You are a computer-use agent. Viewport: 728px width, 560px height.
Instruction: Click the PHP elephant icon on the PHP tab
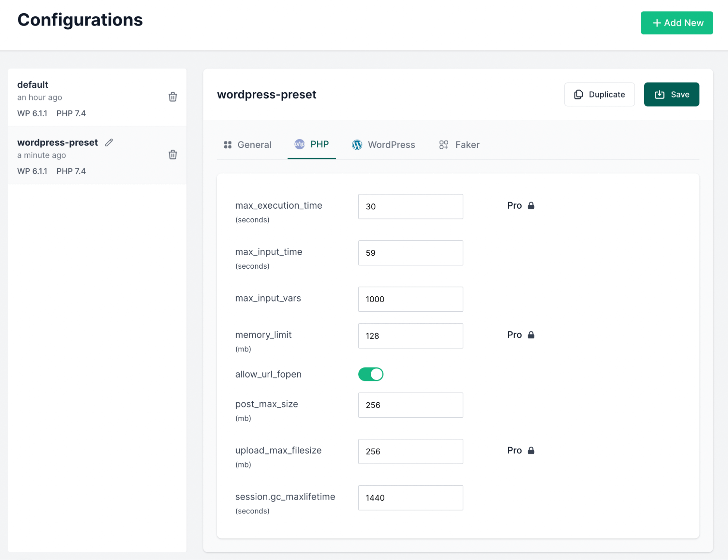click(299, 145)
